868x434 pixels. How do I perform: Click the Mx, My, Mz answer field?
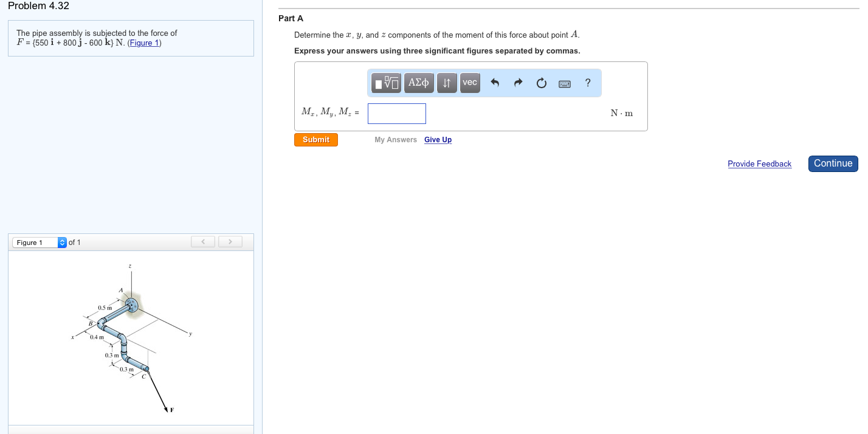tap(396, 114)
